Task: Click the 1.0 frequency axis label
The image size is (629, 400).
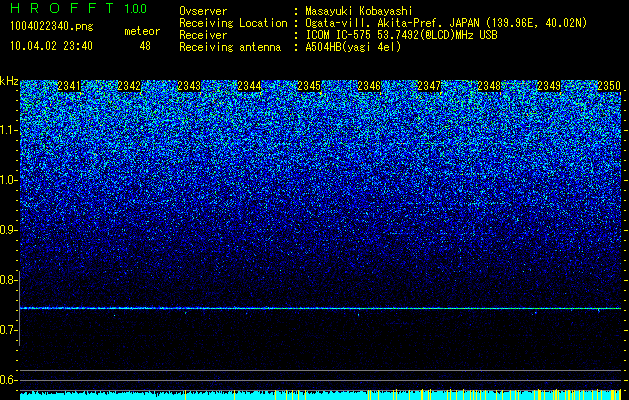Action: [8, 180]
